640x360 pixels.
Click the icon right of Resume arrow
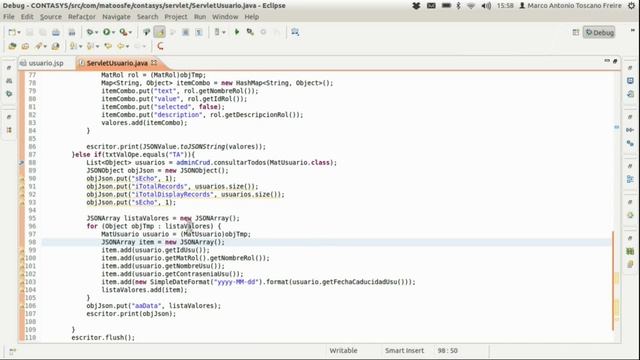coord(250,32)
